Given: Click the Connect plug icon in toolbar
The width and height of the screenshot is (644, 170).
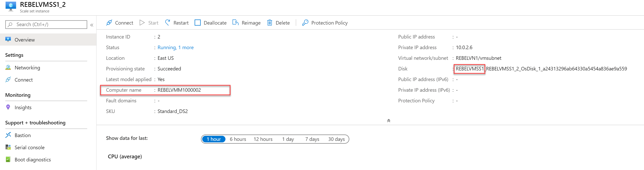Looking at the screenshot, I should (109, 23).
